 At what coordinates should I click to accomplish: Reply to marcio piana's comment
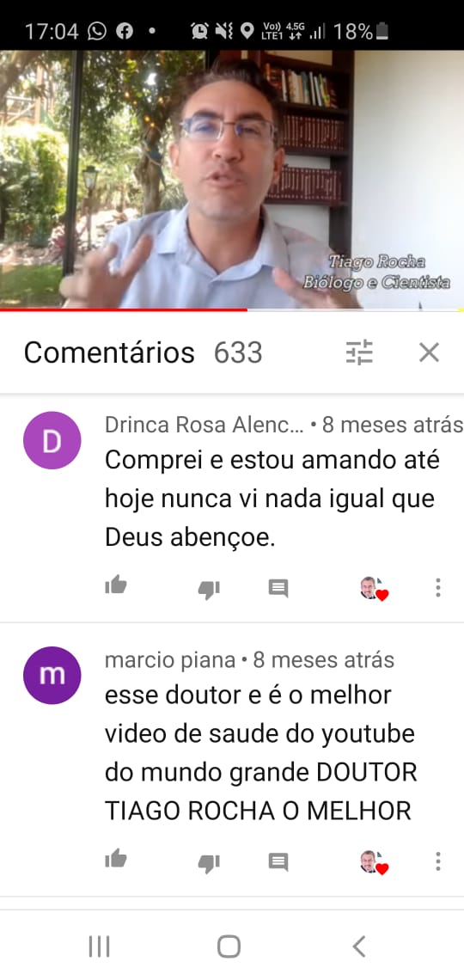278,862
